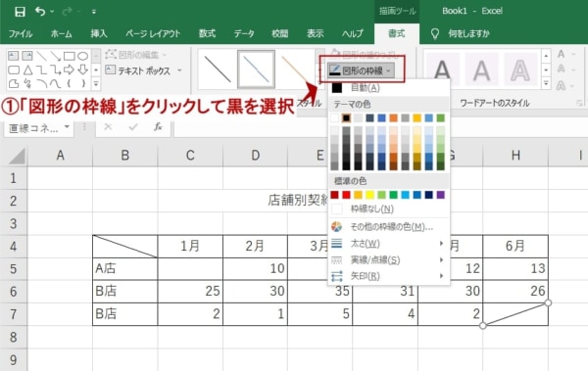Open the ヘルプ tab

pyautogui.click(x=353, y=33)
